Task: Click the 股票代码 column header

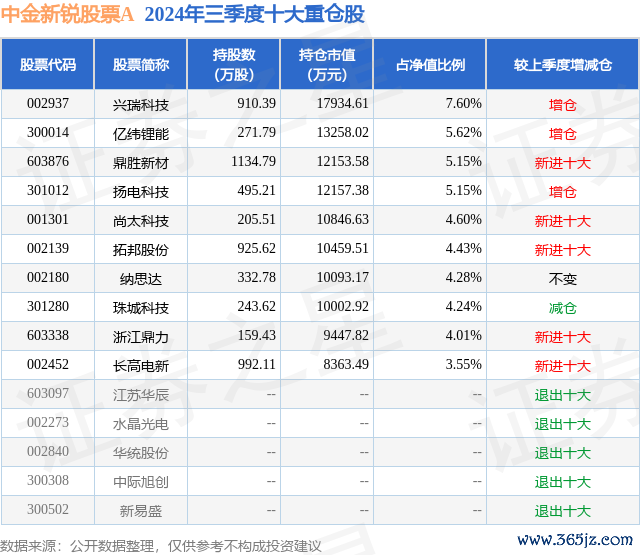Action: coord(48,64)
